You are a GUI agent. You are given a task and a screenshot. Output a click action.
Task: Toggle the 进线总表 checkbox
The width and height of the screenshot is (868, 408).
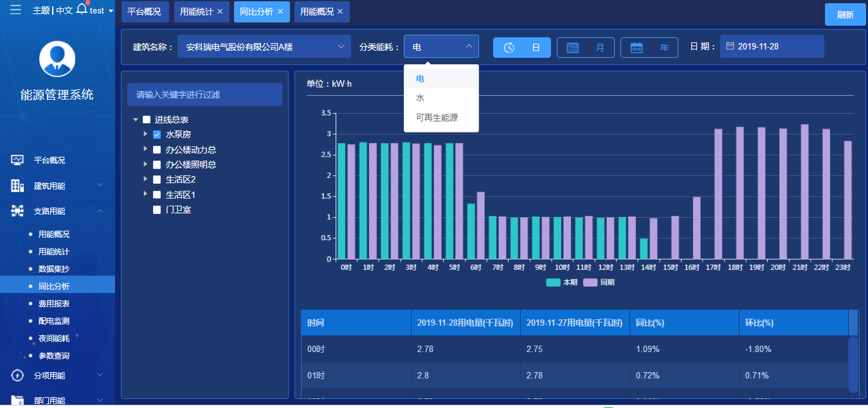pos(146,120)
